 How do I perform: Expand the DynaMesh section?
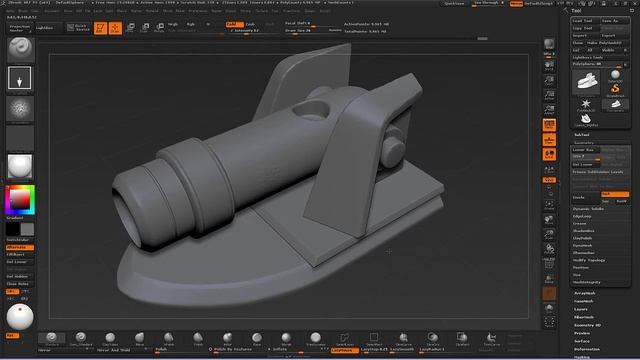582,246
